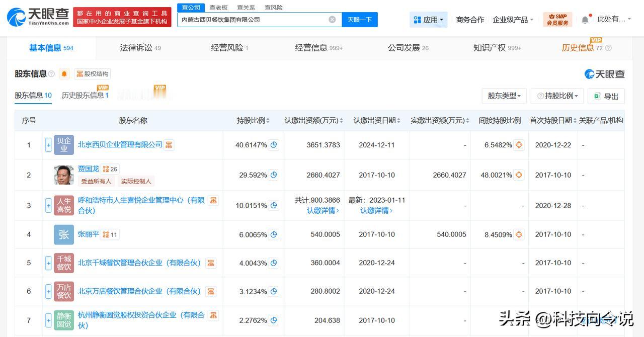Switch to the 历史信息 VIP tab

[x=582, y=48]
